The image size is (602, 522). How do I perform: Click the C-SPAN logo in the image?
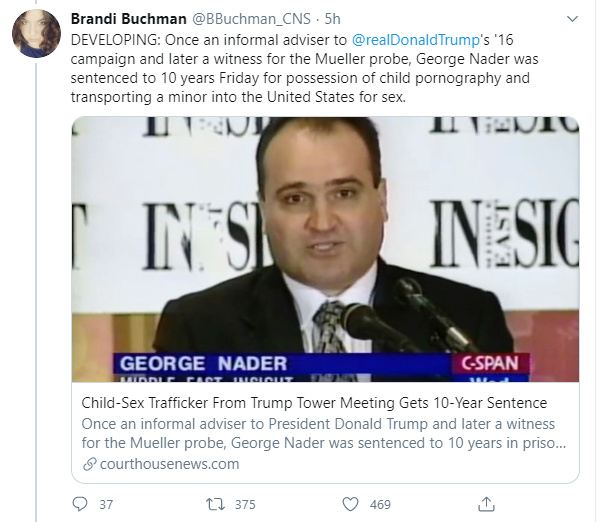tap(489, 364)
